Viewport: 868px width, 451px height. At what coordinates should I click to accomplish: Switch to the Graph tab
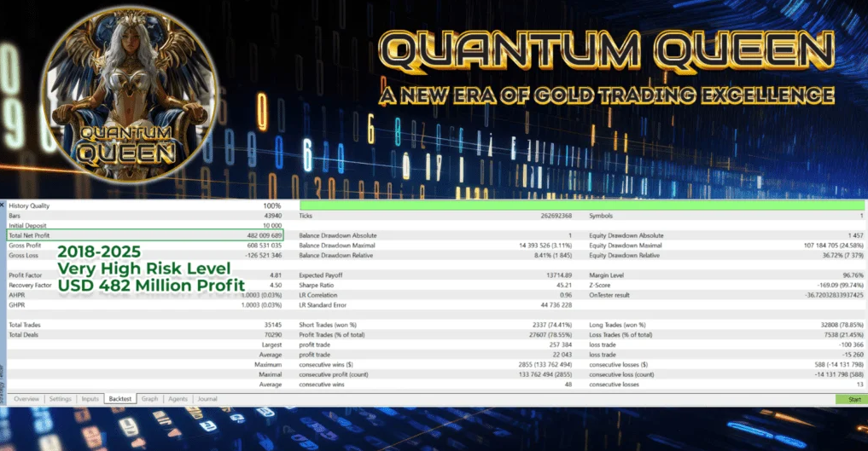click(x=149, y=398)
